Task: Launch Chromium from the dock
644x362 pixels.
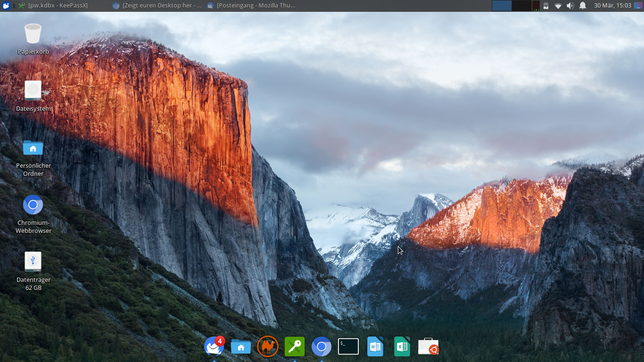Action: click(x=322, y=347)
